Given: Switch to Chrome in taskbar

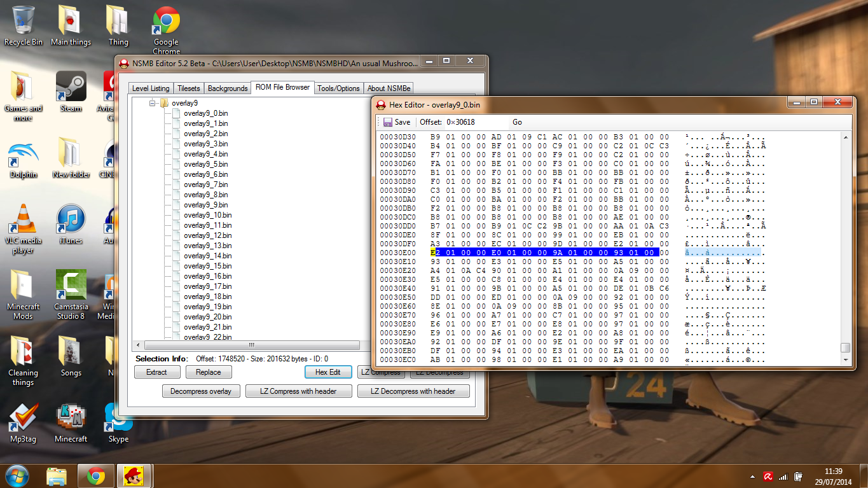Looking at the screenshot, I should 96,476.
